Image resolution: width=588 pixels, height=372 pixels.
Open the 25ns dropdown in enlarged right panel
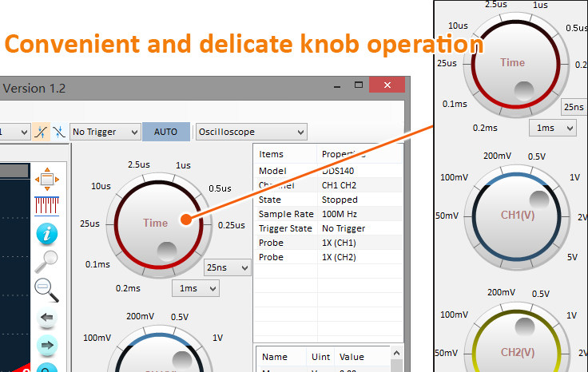(x=574, y=107)
